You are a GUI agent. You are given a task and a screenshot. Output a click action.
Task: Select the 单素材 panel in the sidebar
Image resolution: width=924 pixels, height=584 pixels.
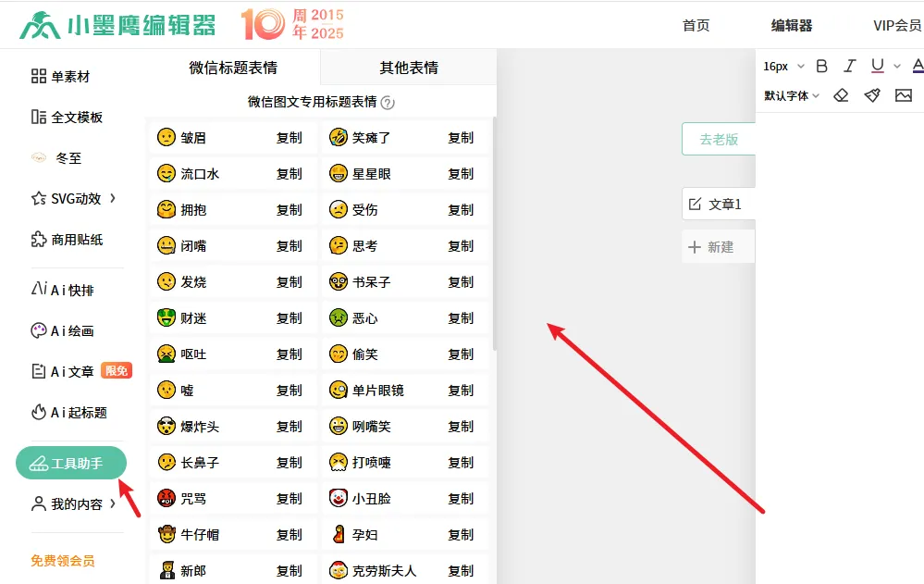click(x=59, y=75)
